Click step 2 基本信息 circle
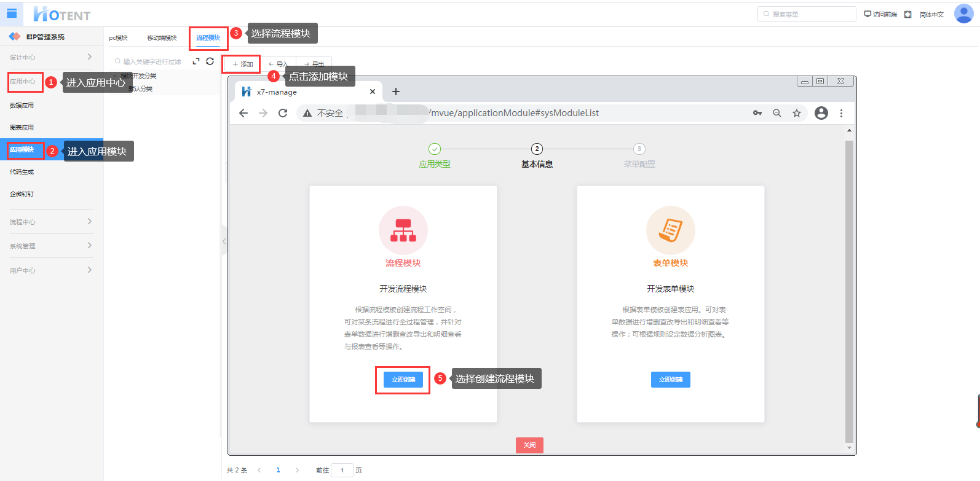 pyautogui.click(x=537, y=149)
